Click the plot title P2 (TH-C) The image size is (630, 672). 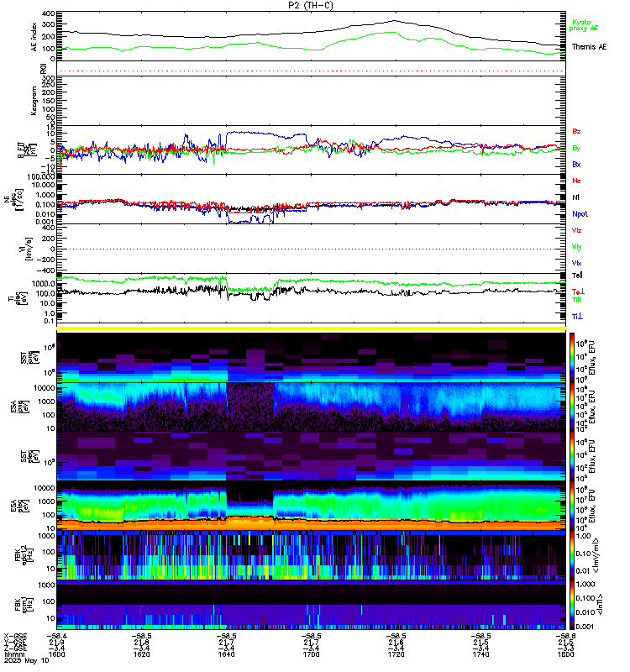coord(311,5)
